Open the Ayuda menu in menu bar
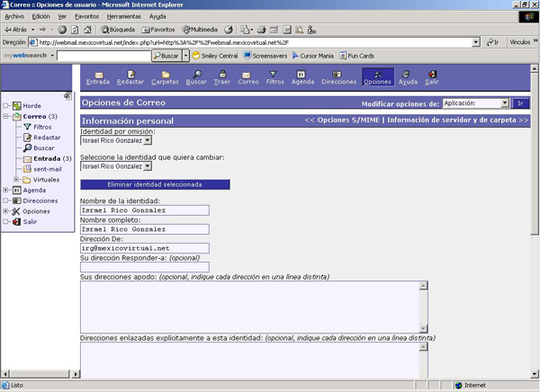 click(157, 16)
